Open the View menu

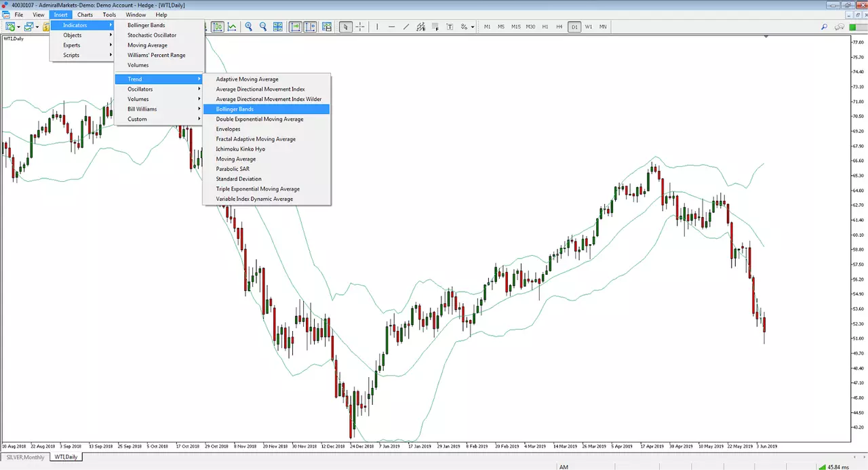[39, 14]
